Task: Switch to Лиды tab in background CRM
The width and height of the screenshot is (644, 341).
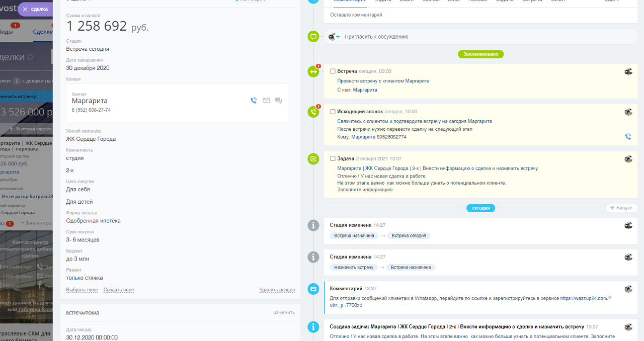Action: point(7,32)
